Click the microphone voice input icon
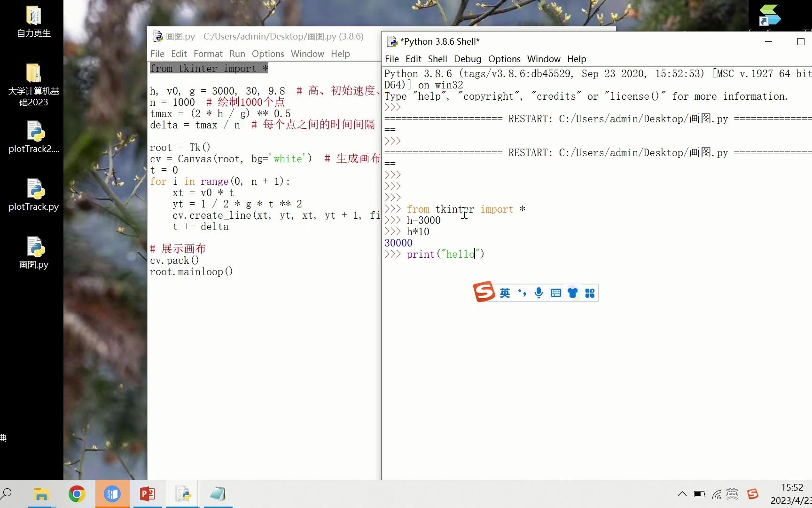This screenshot has height=508, width=812. click(x=539, y=293)
